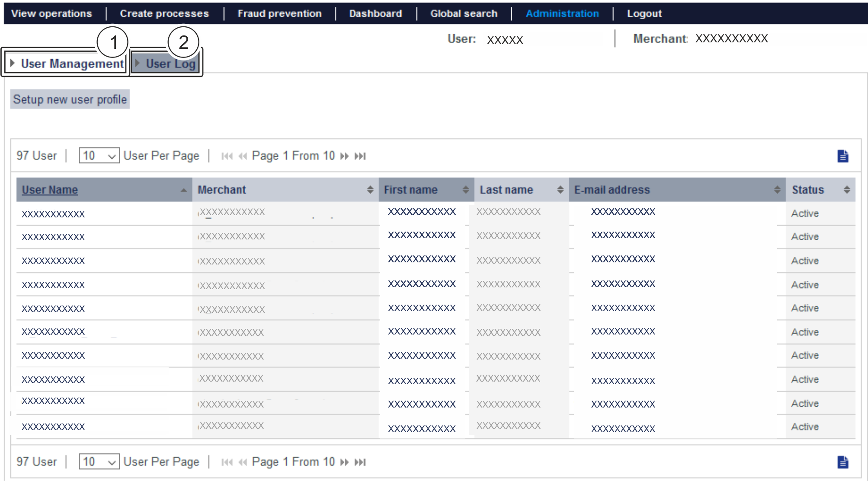Sort by E-mail address column arrows
The height and width of the screenshot is (481, 868).
tap(777, 190)
